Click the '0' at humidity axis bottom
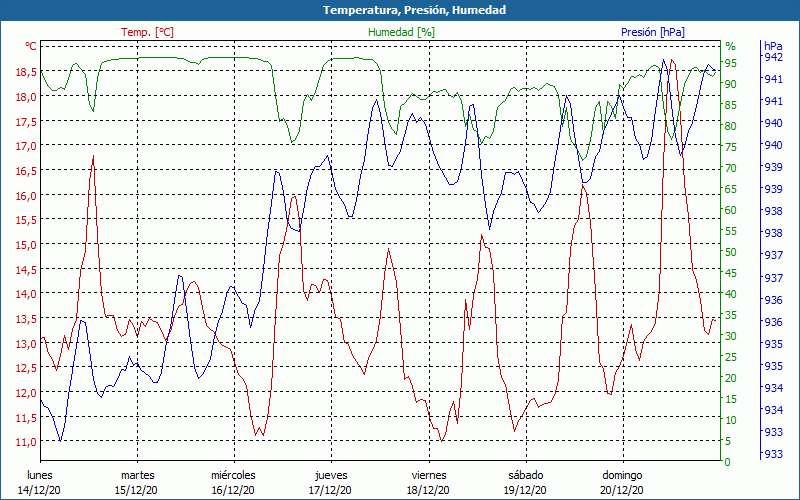The width and height of the screenshot is (800, 500). click(x=728, y=462)
